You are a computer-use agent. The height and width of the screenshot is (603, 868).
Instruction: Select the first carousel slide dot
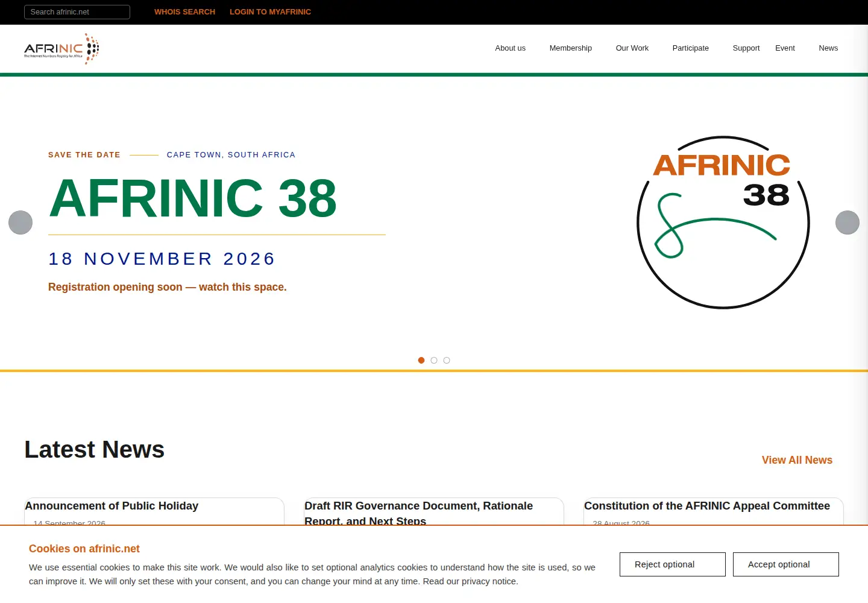click(x=421, y=361)
